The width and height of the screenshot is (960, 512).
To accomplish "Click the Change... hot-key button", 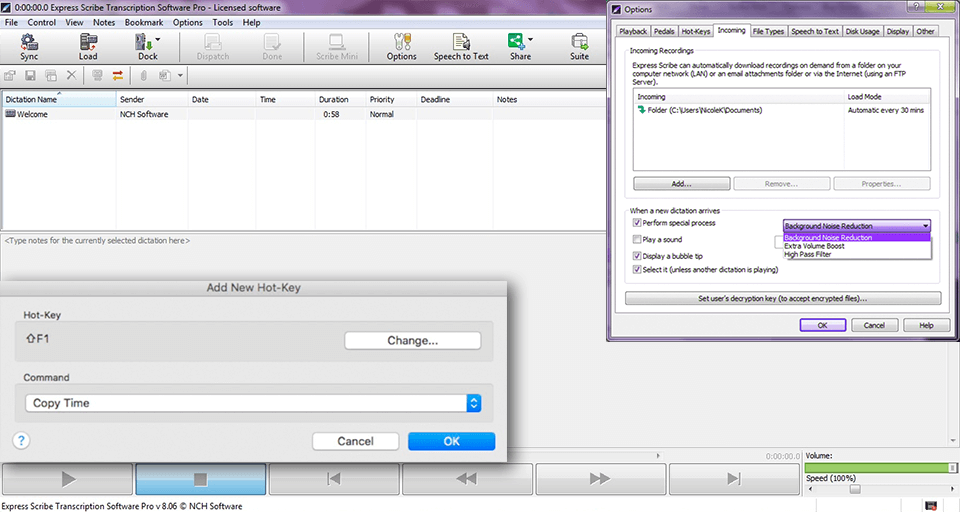I will click(412, 341).
